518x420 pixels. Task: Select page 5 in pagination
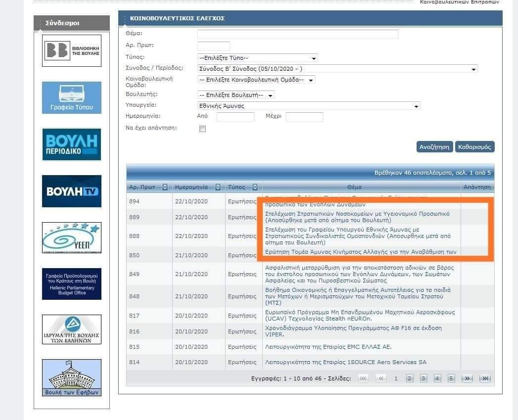click(x=451, y=378)
